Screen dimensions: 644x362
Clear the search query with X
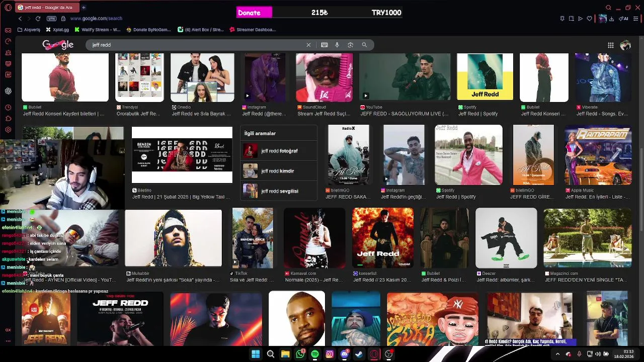308,45
